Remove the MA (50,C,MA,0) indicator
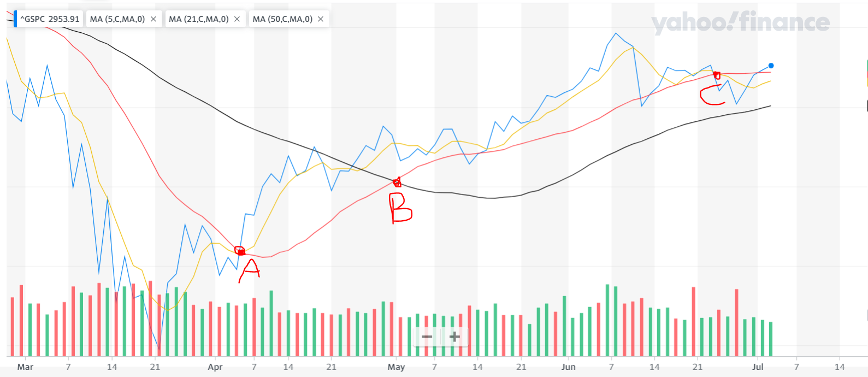This screenshot has height=377, width=868. coord(321,19)
